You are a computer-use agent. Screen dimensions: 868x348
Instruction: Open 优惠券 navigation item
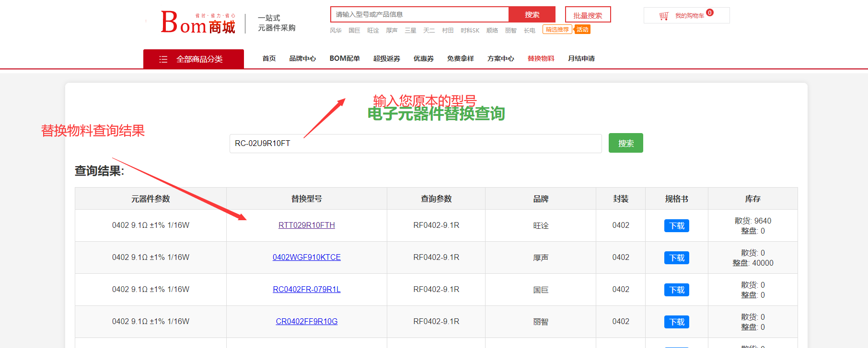click(x=424, y=58)
